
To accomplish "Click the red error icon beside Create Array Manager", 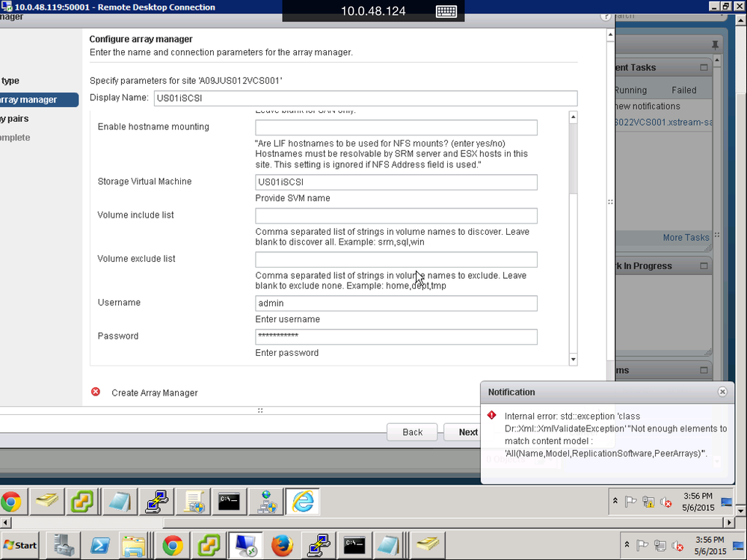I will [96, 392].
